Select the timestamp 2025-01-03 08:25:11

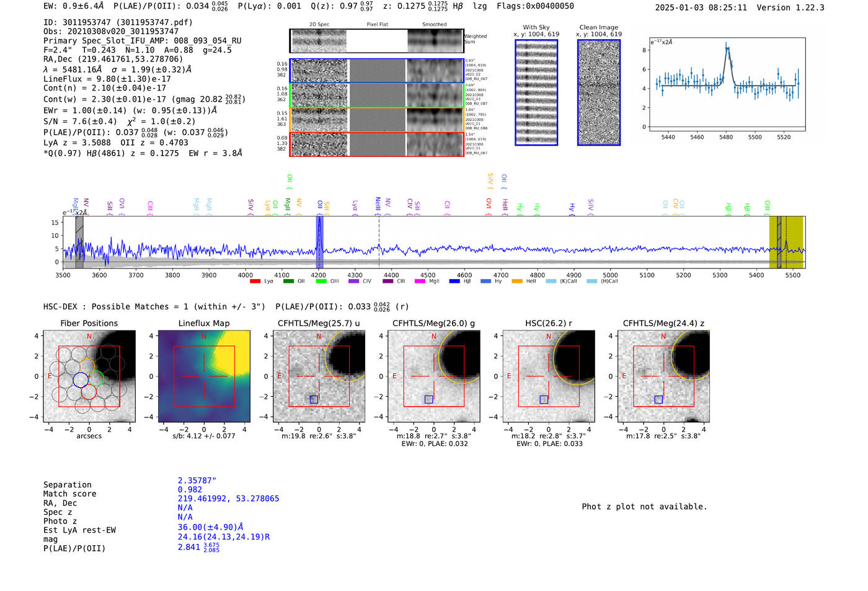[701, 8]
